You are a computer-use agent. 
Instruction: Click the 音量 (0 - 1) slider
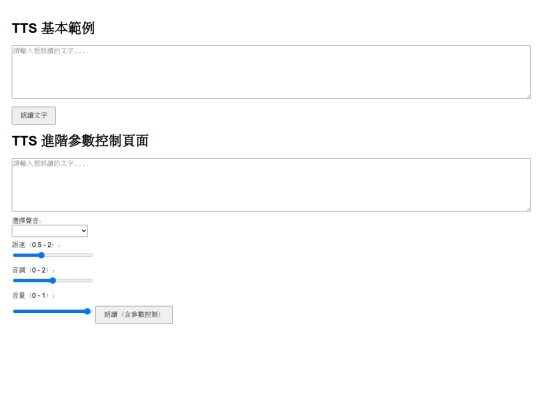click(x=53, y=311)
